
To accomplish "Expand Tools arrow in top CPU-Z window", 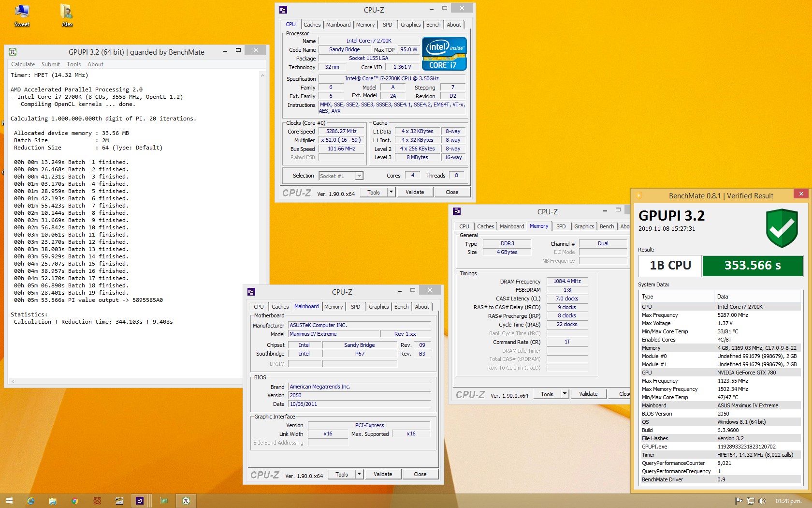I will point(391,192).
